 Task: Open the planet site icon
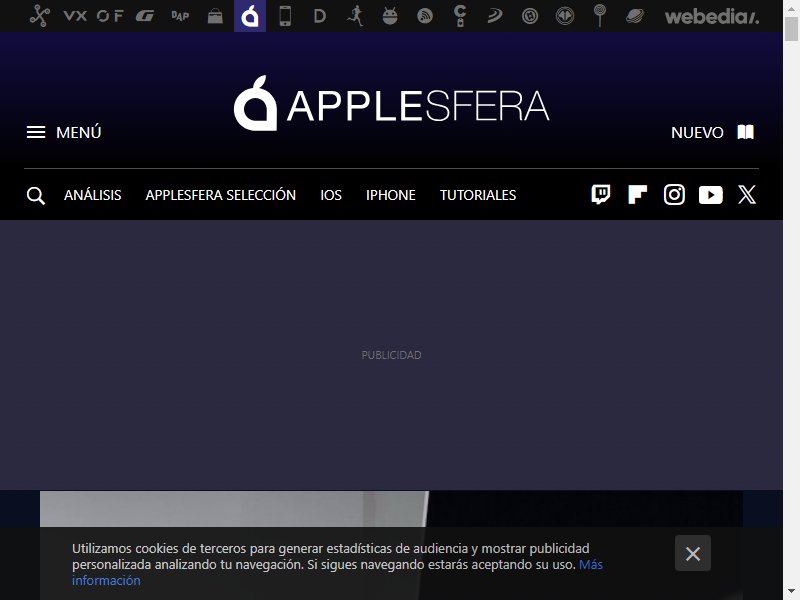tap(635, 16)
